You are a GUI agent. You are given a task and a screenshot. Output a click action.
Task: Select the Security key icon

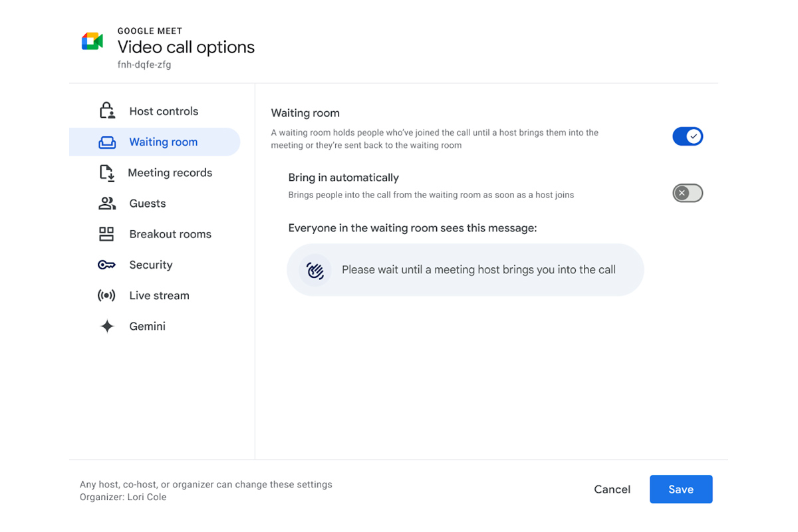click(x=106, y=265)
